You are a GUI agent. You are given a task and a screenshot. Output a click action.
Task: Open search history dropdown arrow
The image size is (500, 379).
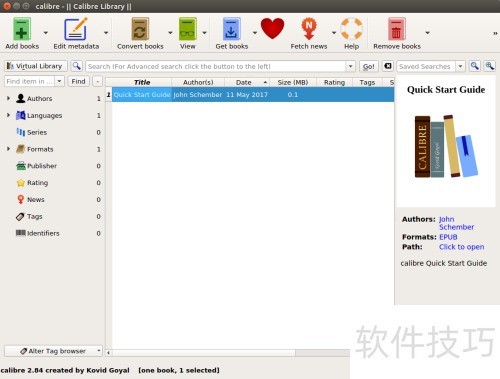tap(350, 66)
